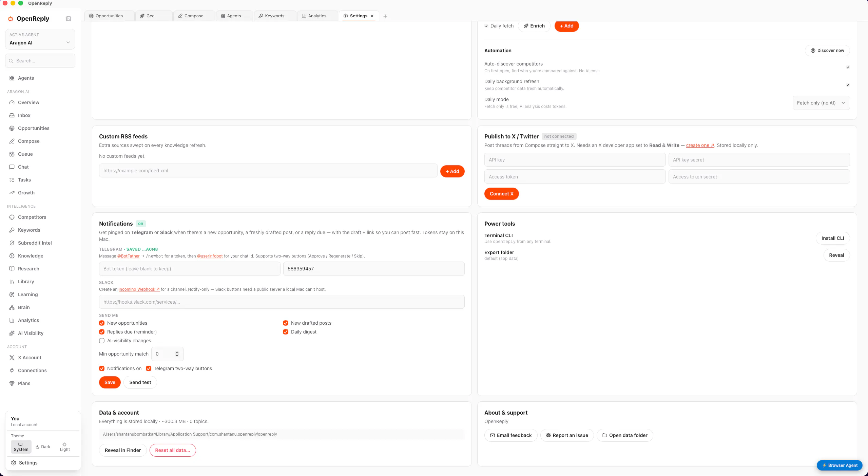Open the Plans page
This screenshot has width=868, height=476.
click(40, 383)
